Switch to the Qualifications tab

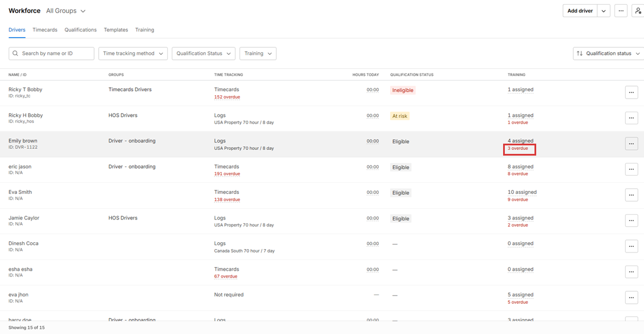point(80,30)
